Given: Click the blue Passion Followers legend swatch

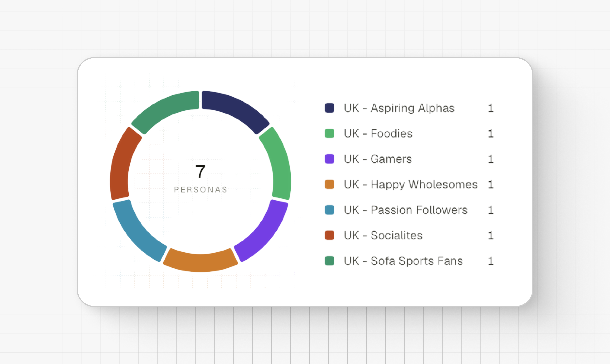Looking at the screenshot, I should [329, 210].
